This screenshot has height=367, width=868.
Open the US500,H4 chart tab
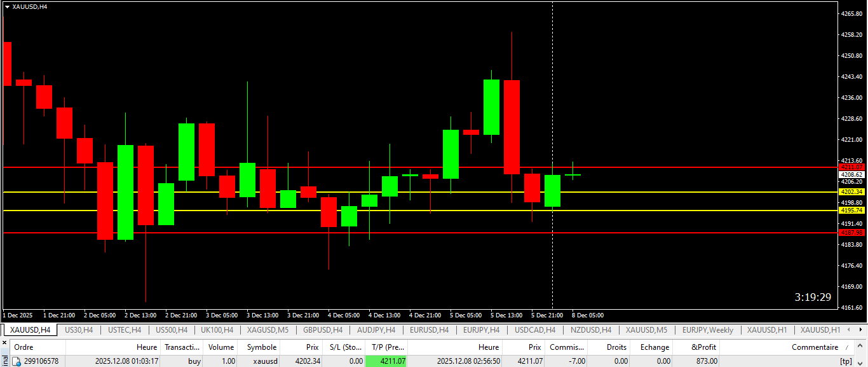172,330
